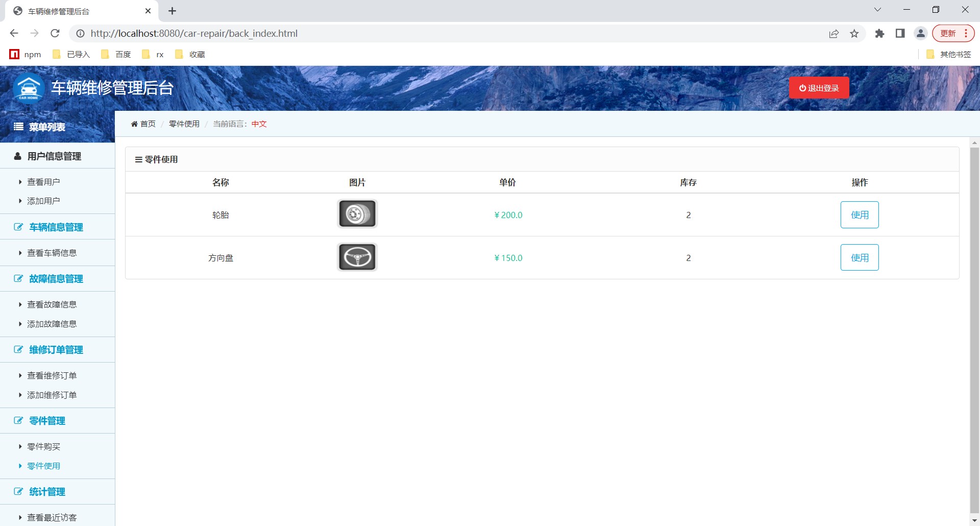This screenshot has width=980, height=526.
Task: Bookmark page with the star icon
Action: click(x=854, y=34)
